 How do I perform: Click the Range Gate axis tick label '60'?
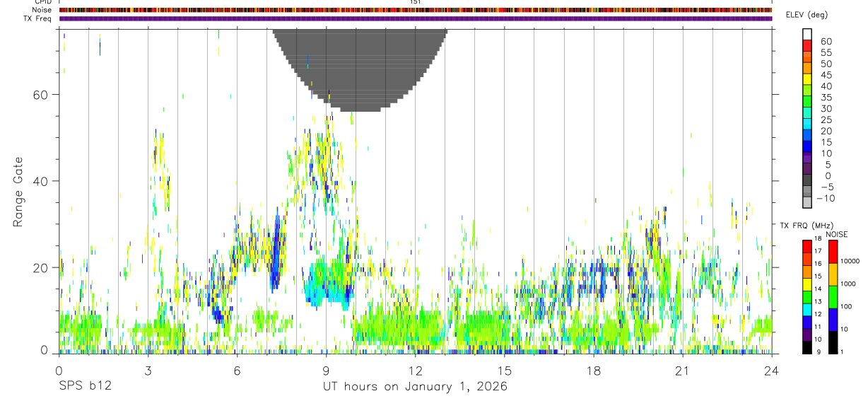pyautogui.click(x=41, y=95)
